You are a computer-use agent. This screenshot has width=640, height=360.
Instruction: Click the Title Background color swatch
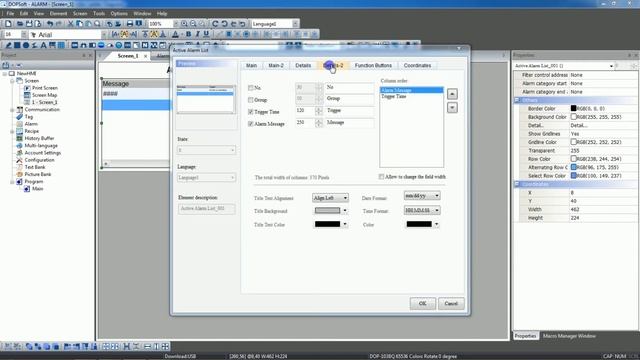pyautogui.click(x=327, y=211)
